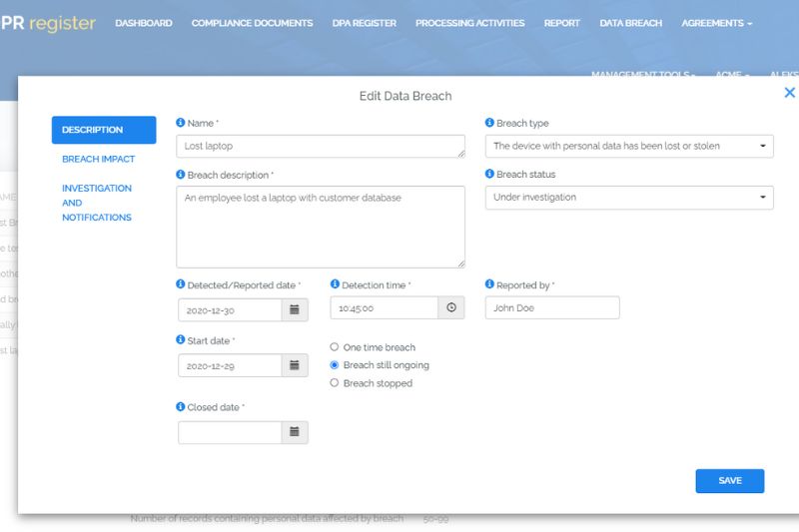Select One time breach option
This screenshot has width=799, height=532.
[335, 347]
